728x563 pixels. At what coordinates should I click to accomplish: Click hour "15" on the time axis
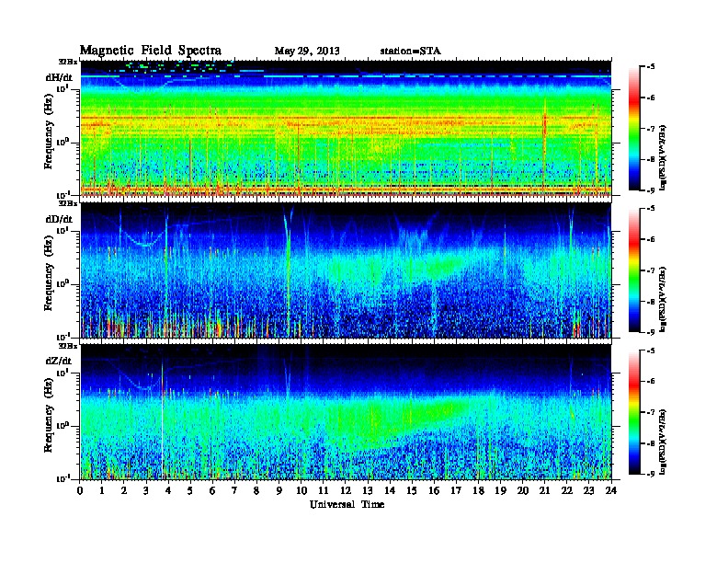click(x=412, y=491)
